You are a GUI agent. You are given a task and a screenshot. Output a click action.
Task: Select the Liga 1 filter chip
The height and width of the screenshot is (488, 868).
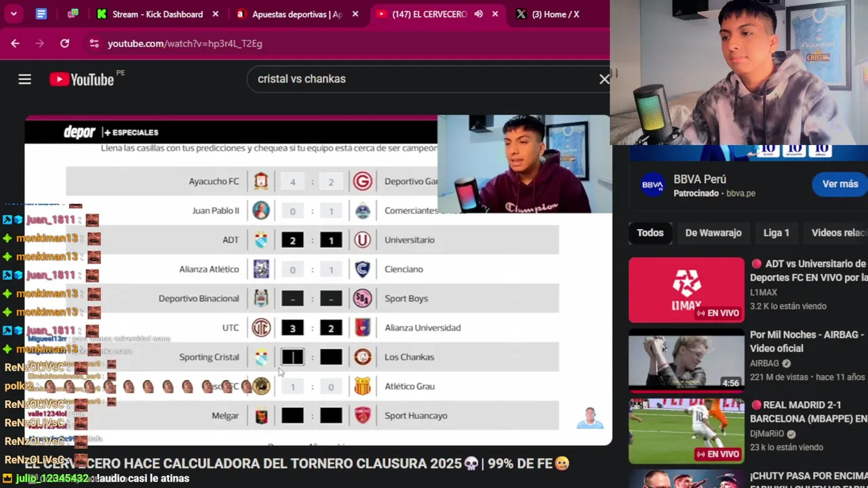[x=776, y=232]
